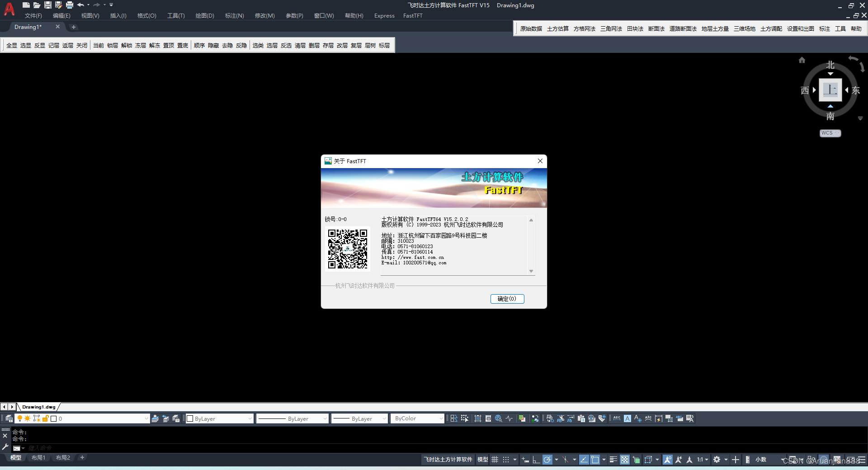Click the Layer States manager icon

[x=176, y=418]
